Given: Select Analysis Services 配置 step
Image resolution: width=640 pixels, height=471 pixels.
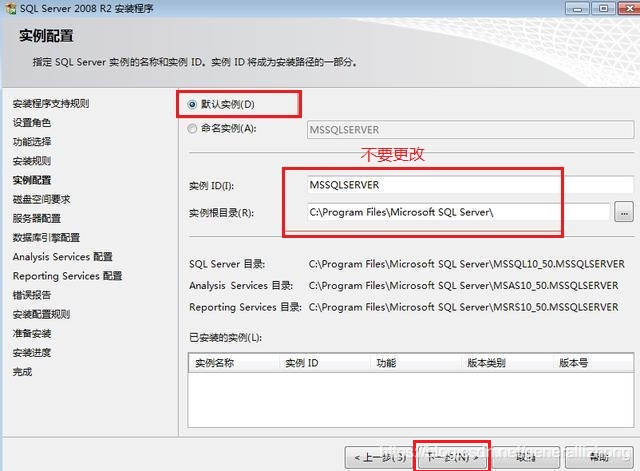Looking at the screenshot, I should 62,257.
